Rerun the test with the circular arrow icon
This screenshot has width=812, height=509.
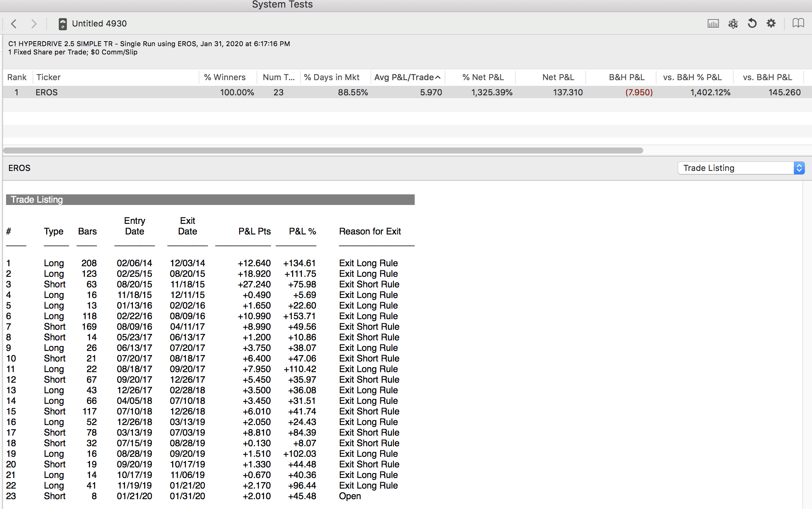tap(752, 23)
